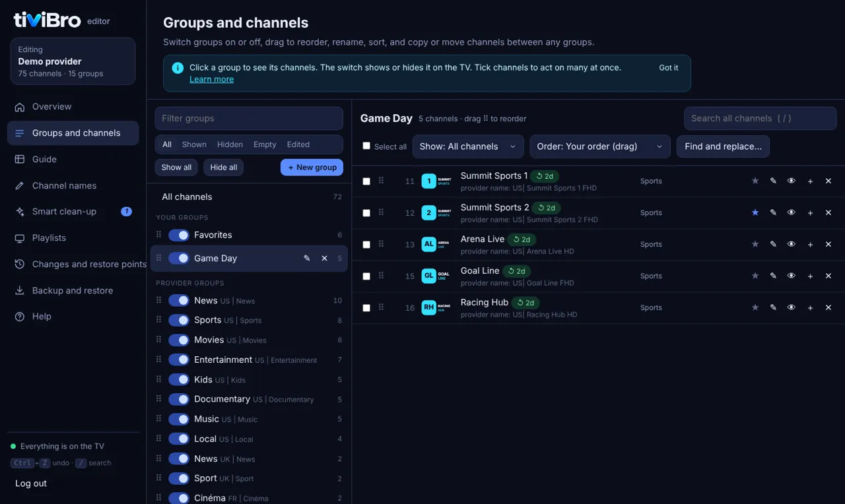Click the plus icon on Goal Line row
This screenshot has height=504, width=845.
pos(810,276)
